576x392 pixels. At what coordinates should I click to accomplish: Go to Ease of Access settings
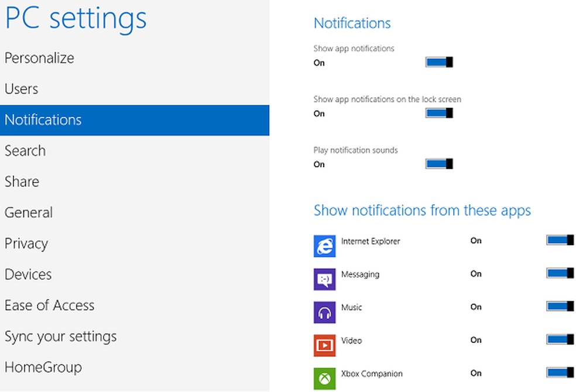[50, 305]
